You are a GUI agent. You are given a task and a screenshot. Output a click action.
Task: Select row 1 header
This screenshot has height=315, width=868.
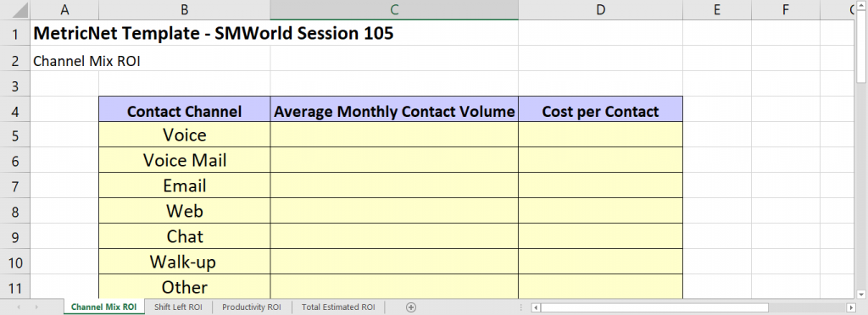click(15, 33)
